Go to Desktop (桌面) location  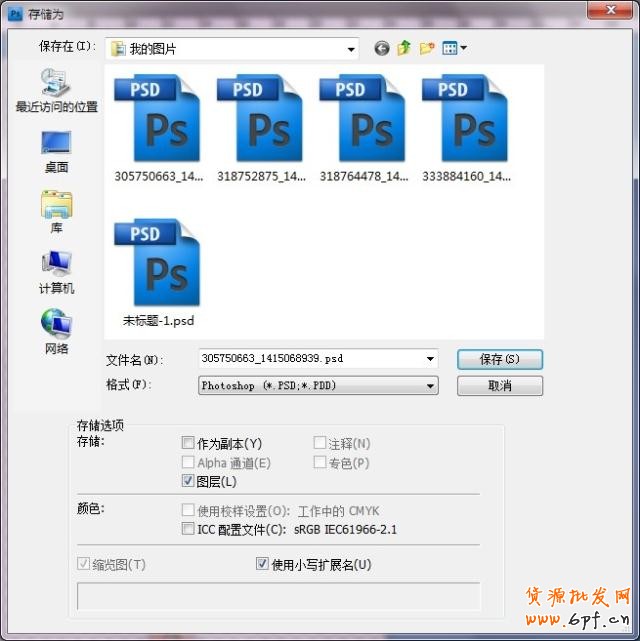[56, 150]
